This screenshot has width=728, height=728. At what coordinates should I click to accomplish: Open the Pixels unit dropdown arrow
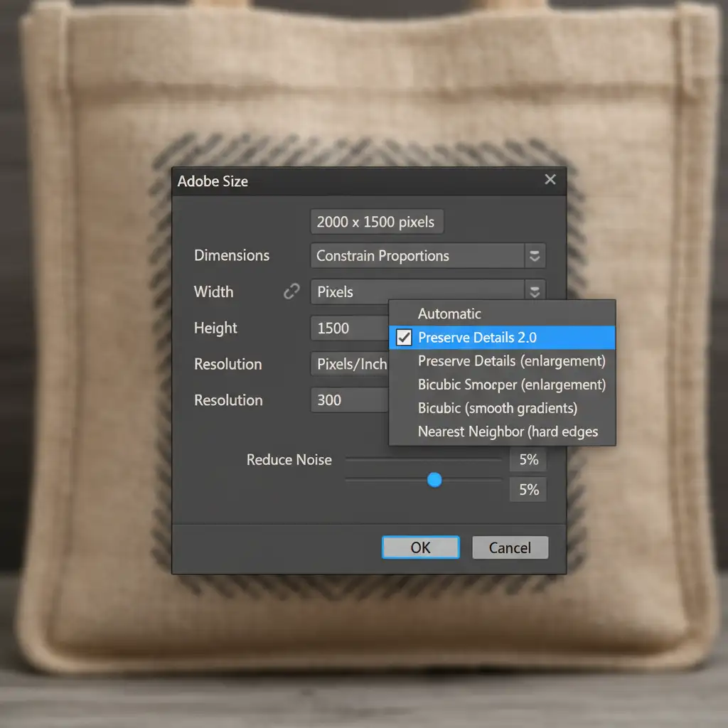click(x=535, y=291)
